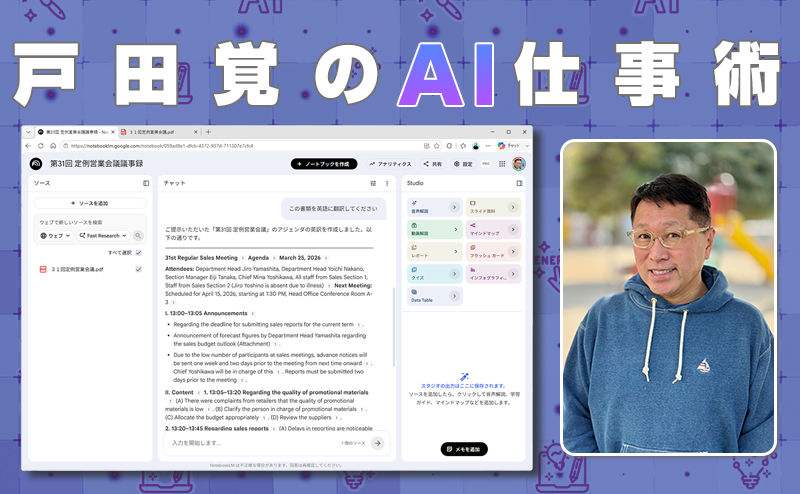Open the Fast Research dropdown
The width and height of the screenshot is (800, 494).
coord(103,236)
